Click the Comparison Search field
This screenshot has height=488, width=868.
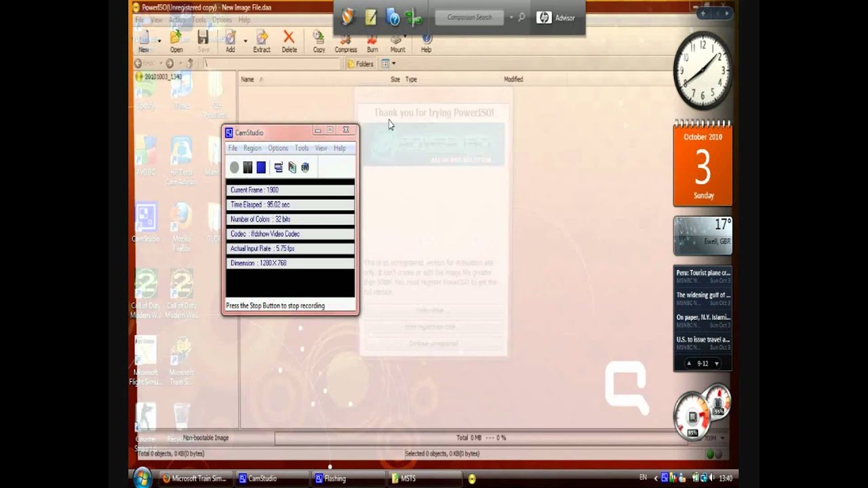pyautogui.click(x=469, y=18)
